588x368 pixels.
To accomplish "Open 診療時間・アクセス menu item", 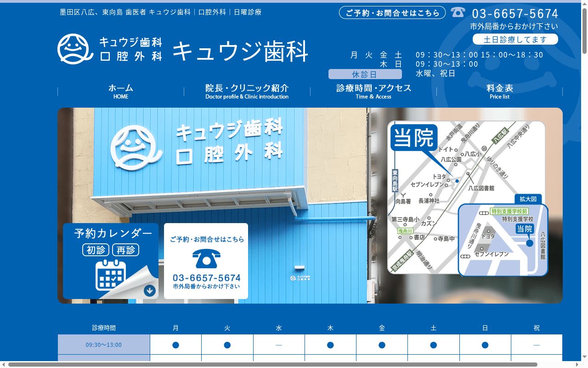I will [x=373, y=91].
